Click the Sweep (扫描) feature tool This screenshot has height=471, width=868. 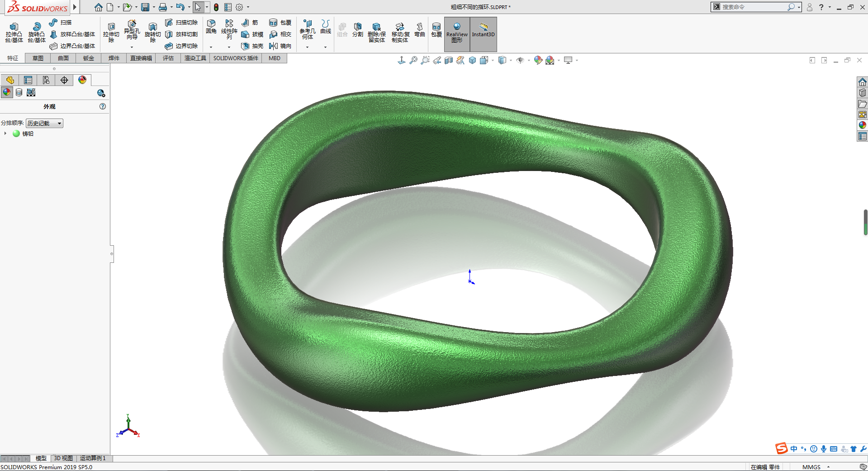(60, 22)
